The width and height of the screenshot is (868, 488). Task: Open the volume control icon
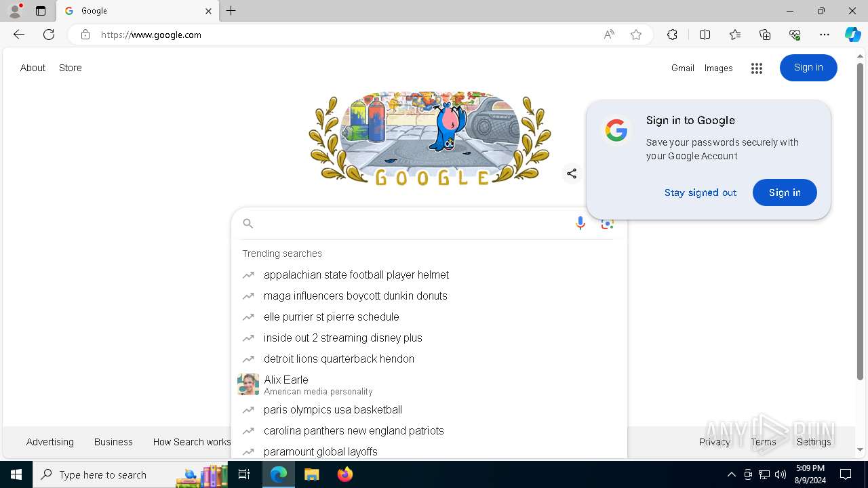coord(781,474)
